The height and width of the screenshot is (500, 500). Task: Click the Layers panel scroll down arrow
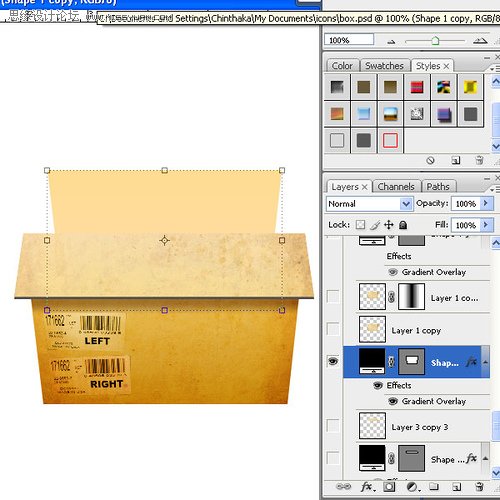coord(496,472)
